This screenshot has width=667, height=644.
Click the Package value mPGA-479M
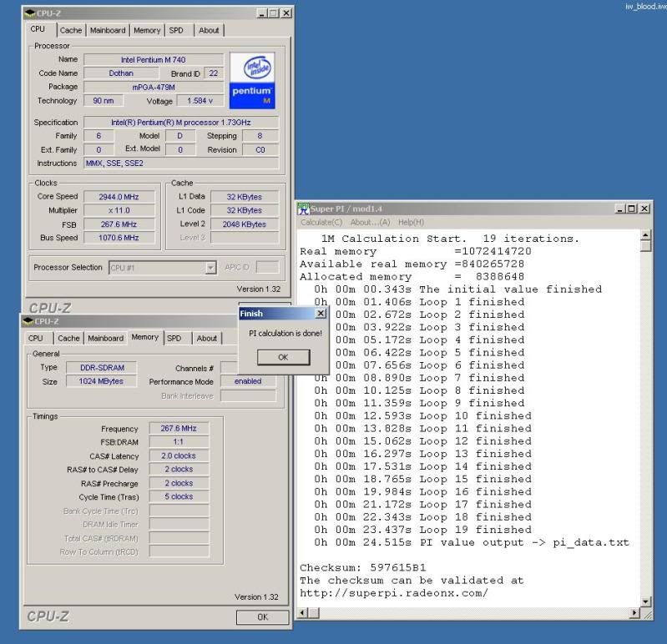(154, 87)
